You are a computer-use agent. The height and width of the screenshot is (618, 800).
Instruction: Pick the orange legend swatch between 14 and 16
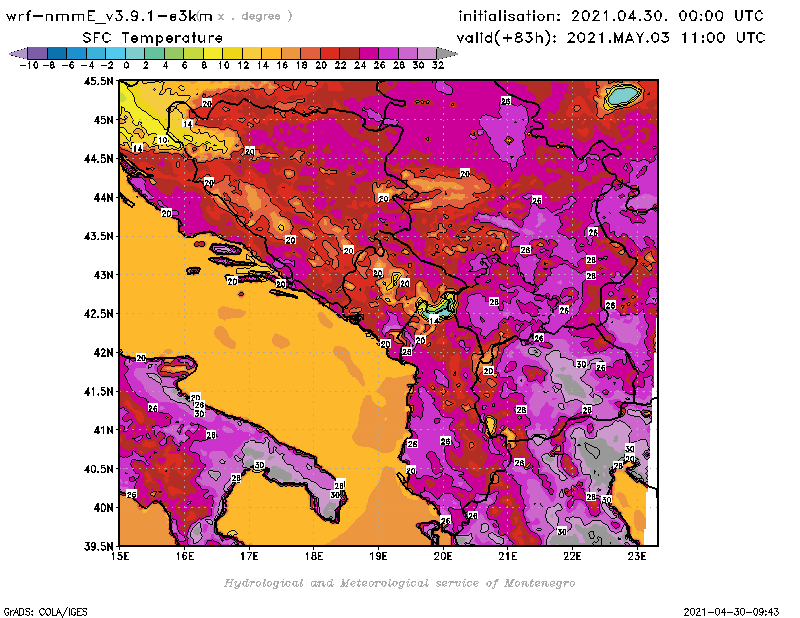pyautogui.click(x=271, y=53)
